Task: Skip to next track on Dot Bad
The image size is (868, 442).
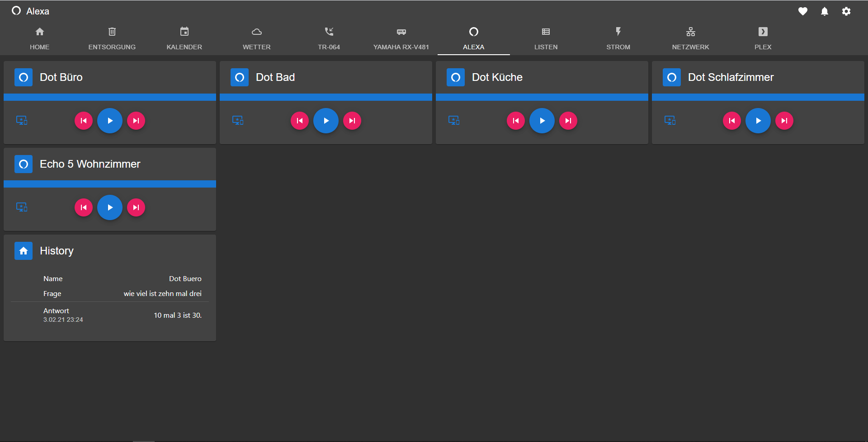Action: point(352,121)
